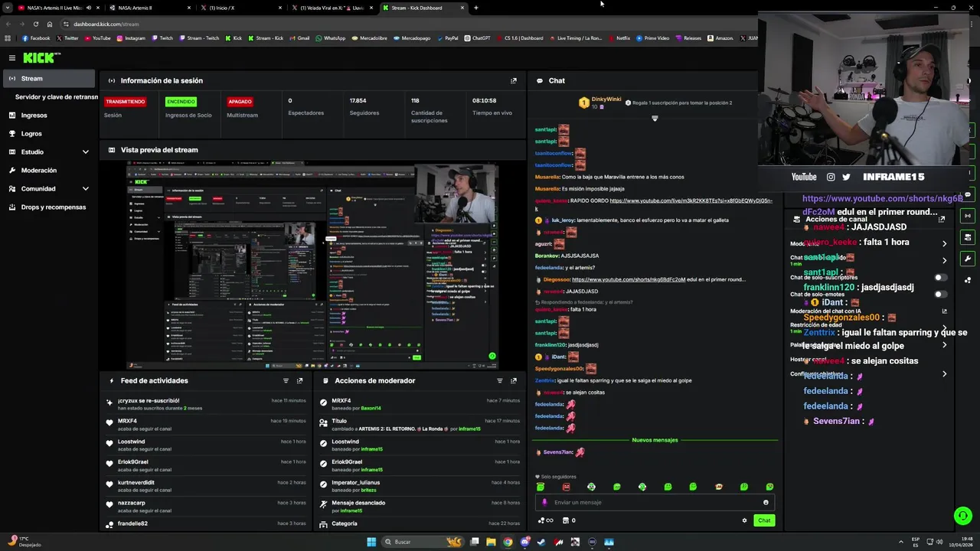Image resolution: width=980 pixels, height=551 pixels.
Task: Expand the Palabras row chevron
Action: 944,345
